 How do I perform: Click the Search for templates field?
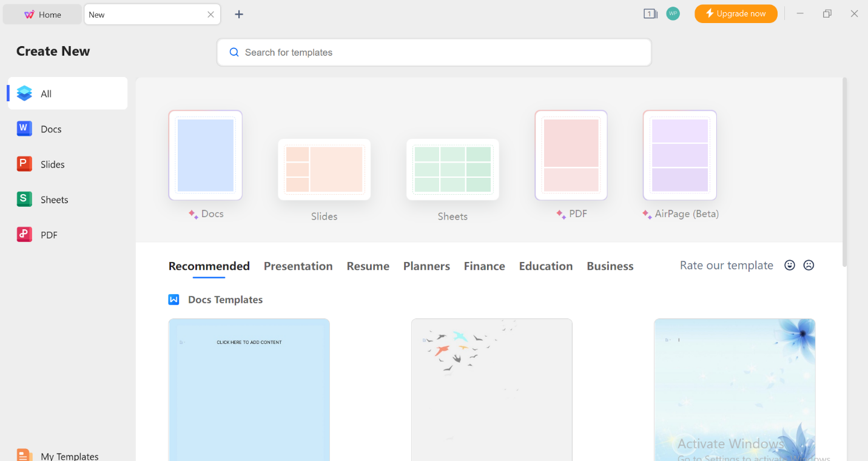pyautogui.click(x=434, y=52)
